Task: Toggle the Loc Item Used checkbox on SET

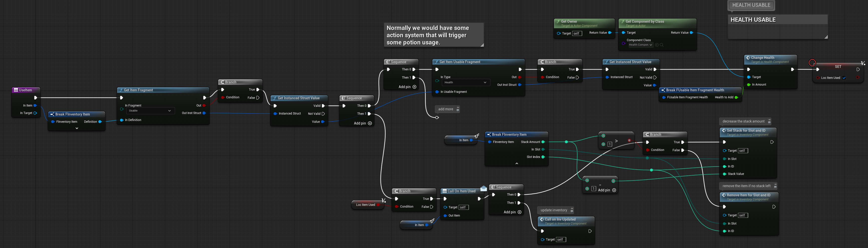Action: tap(844, 78)
